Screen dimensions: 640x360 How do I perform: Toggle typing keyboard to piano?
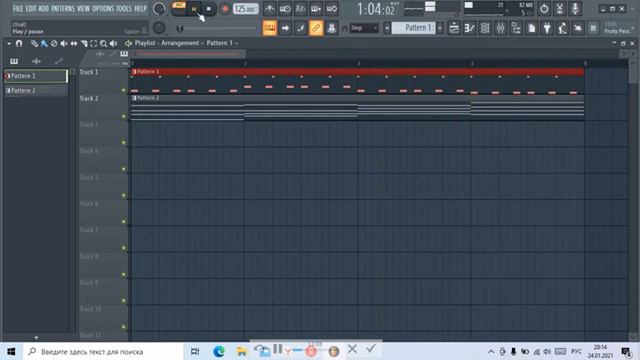pyautogui.click(x=269, y=28)
